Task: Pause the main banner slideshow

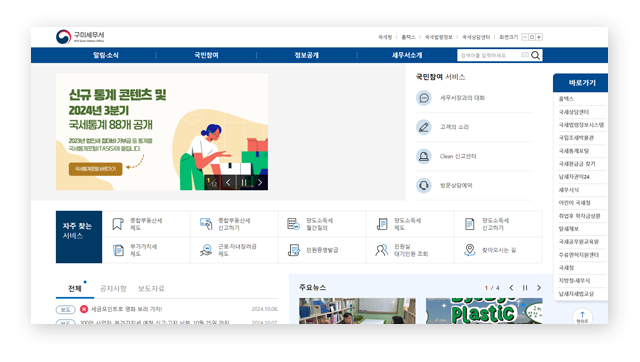Action: coord(244,182)
